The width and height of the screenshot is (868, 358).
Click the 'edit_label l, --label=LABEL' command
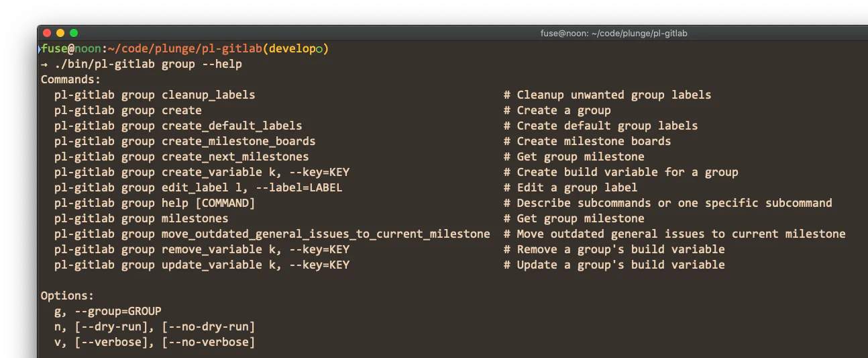point(252,188)
